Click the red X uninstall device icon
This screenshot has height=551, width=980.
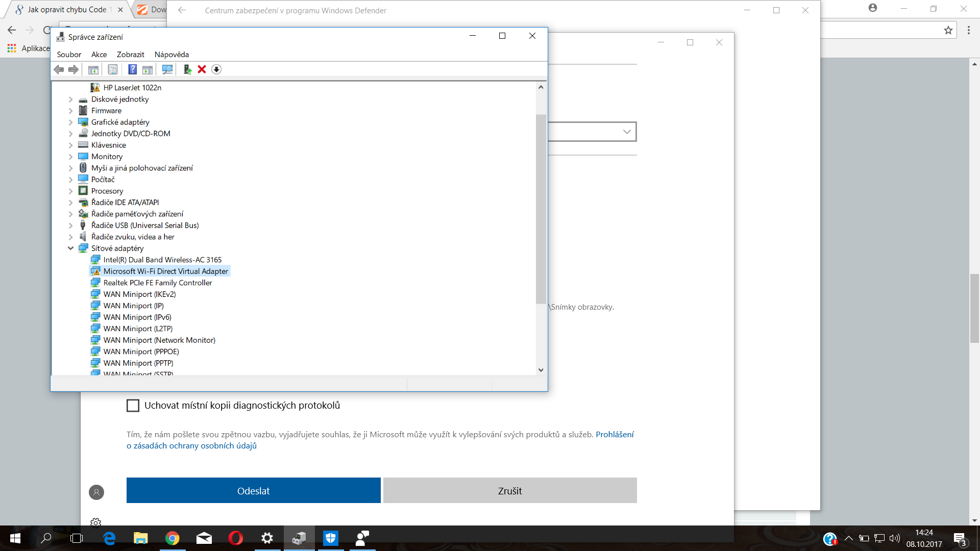(x=202, y=69)
